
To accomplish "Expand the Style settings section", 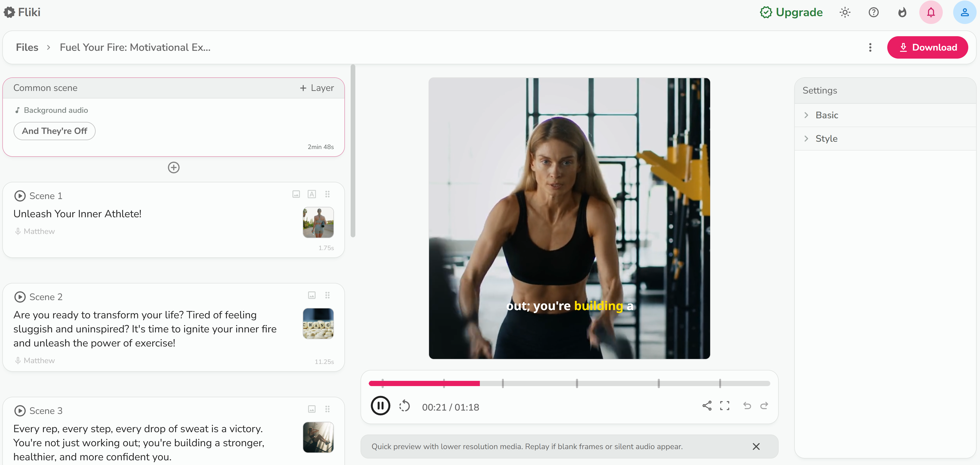I will [826, 138].
